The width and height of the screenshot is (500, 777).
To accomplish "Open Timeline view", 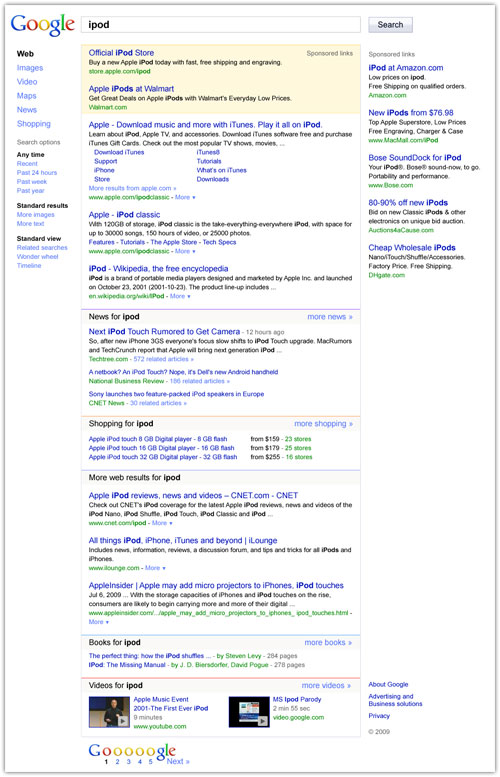I will pos(29,266).
